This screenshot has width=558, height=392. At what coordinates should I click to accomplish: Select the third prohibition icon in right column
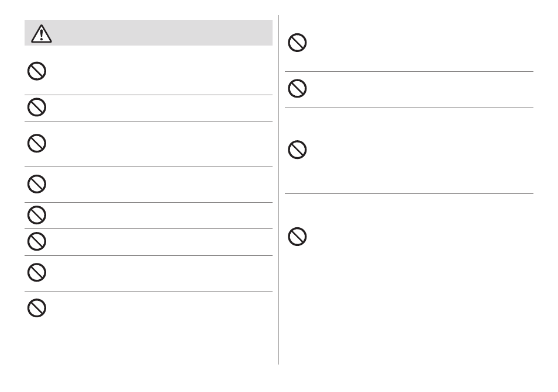point(297,150)
